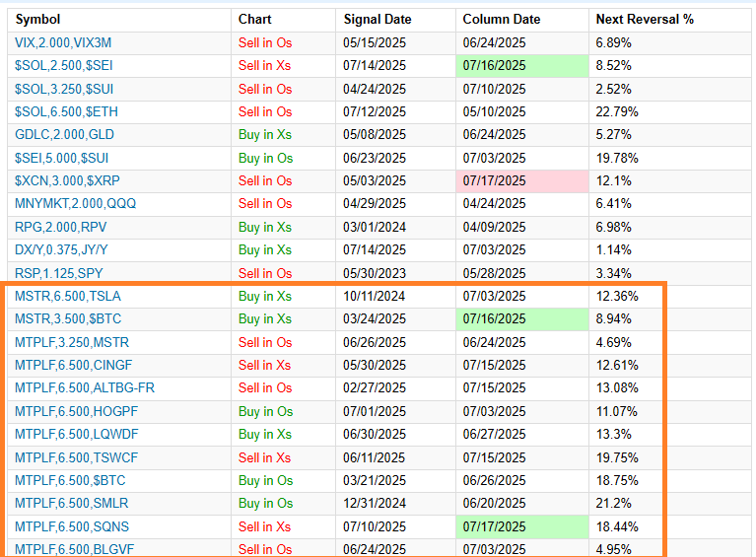Screen dimensions: 756x557
Task: Open the MNYMKT,2.000,QQQ symbol link
Action: pyautogui.click(x=75, y=203)
